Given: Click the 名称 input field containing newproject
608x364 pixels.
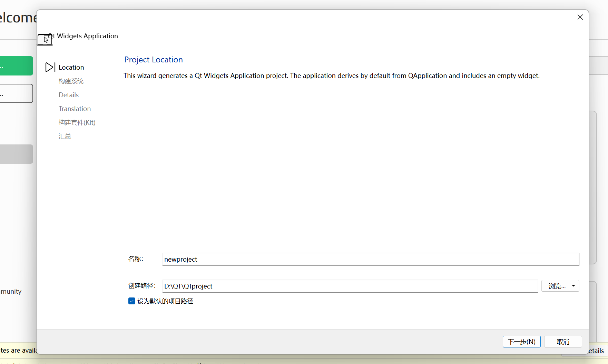Looking at the screenshot, I should pyautogui.click(x=371, y=259).
